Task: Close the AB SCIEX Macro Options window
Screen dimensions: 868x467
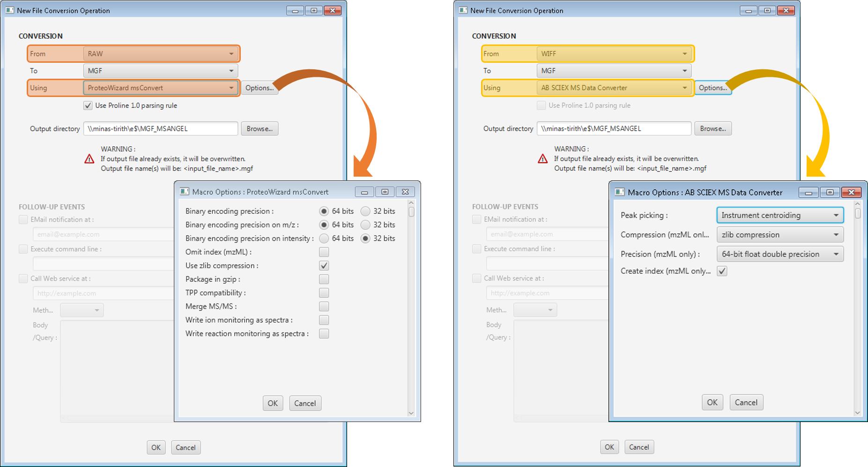Action: [x=851, y=193]
